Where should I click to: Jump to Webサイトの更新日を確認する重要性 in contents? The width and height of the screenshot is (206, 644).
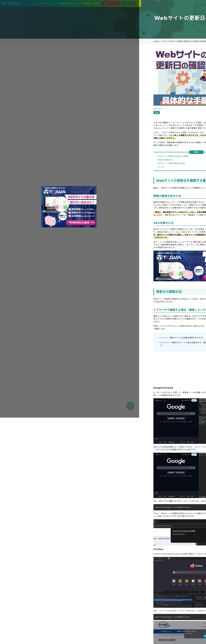(173, 156)
